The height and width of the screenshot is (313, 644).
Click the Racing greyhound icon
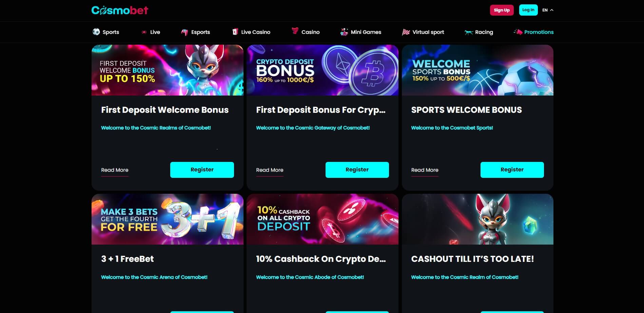point(469,32)
